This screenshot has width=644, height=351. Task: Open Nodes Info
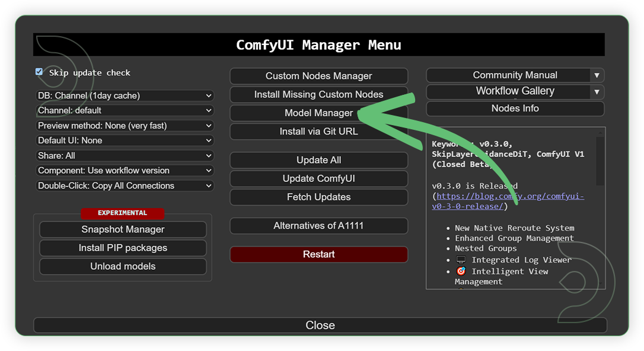[515, 109]
